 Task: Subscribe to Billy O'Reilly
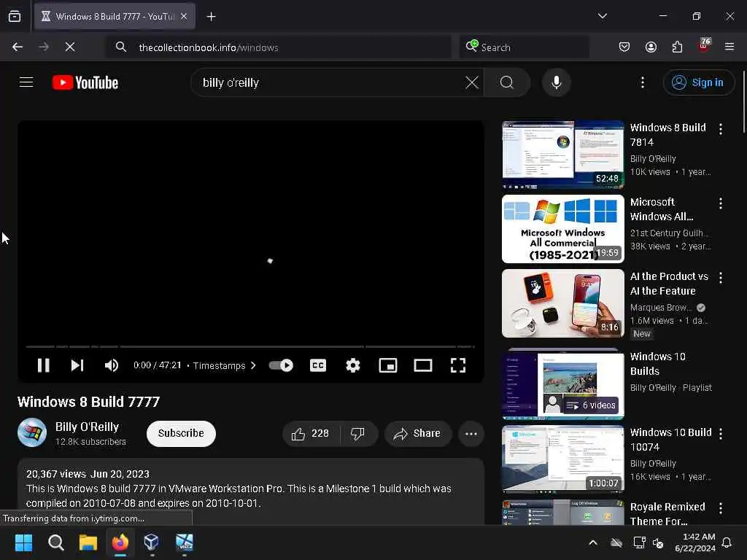181,433
